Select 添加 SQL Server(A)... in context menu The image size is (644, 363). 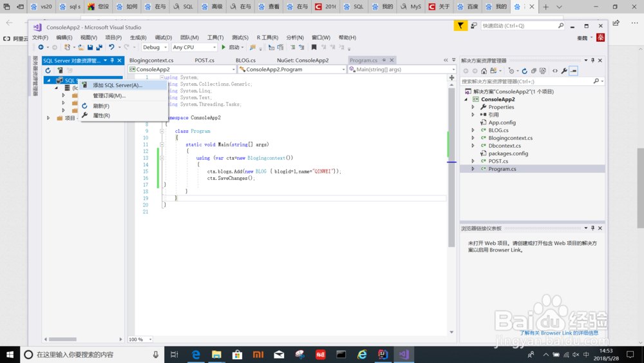point(123,85)
